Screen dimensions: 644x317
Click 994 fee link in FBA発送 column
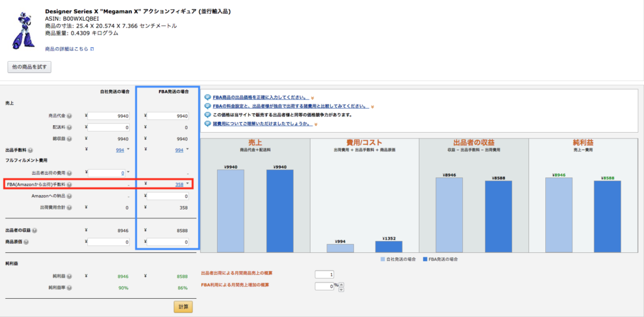click(x=179, y=150)
